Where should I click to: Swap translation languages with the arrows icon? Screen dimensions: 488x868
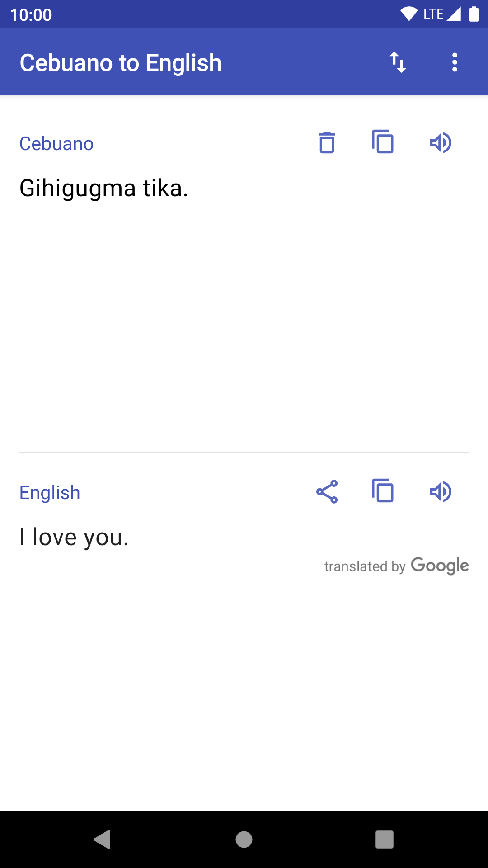coord(398,62)
